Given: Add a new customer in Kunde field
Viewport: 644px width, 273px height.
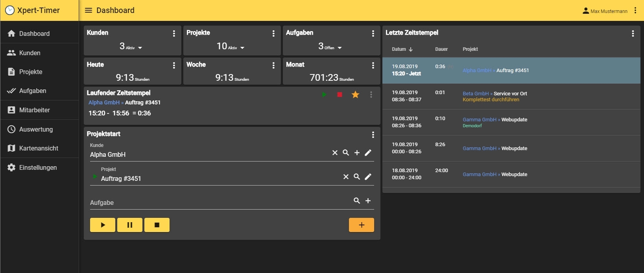Looking at the screenshot, I should coord(357,152).
